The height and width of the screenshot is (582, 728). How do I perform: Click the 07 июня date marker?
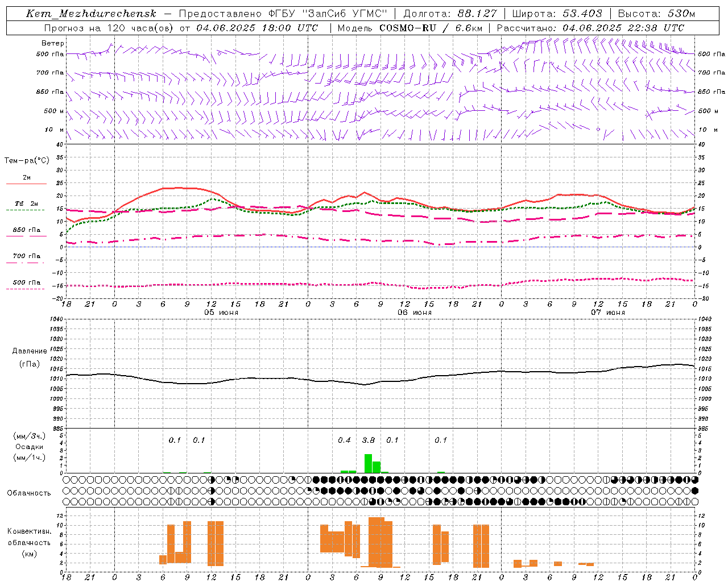[608, 312]
